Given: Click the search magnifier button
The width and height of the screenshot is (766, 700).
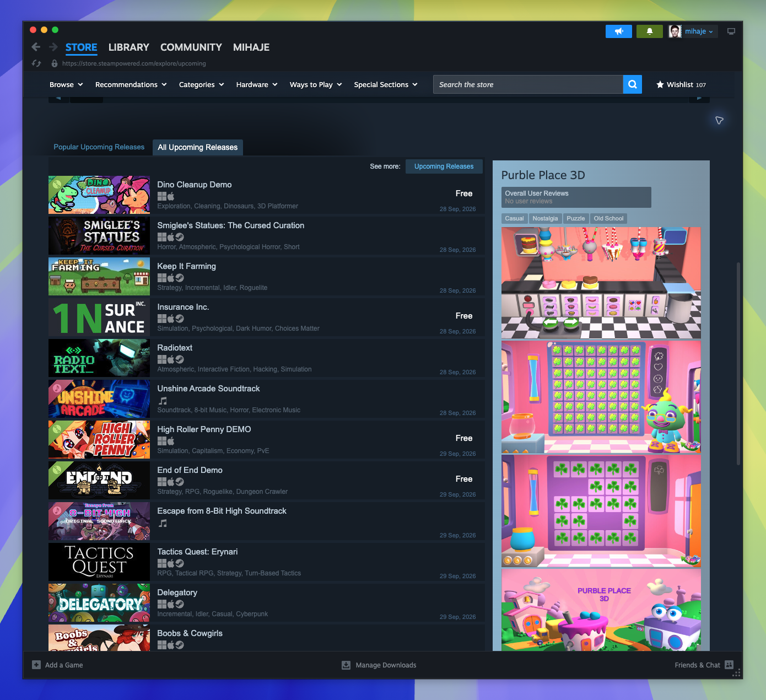Looking at the screenshot, I should [x=633, y=84].
